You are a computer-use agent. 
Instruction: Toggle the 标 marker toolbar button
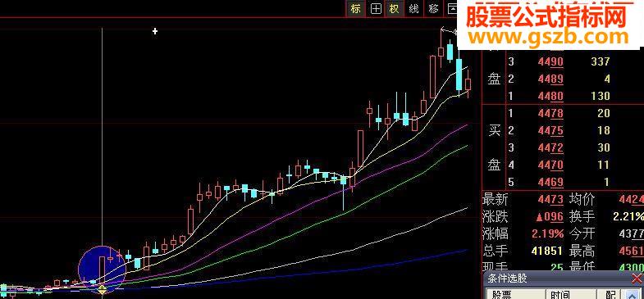[x=356, y=9]
